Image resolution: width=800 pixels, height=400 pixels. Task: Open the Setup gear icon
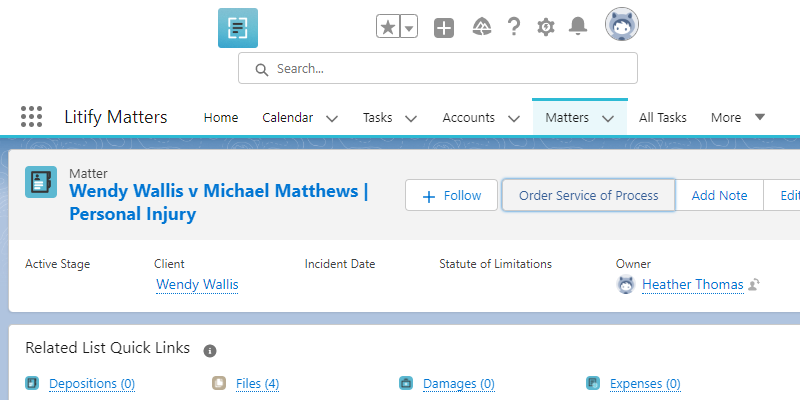pyautogui.click(x=545, y=28)
